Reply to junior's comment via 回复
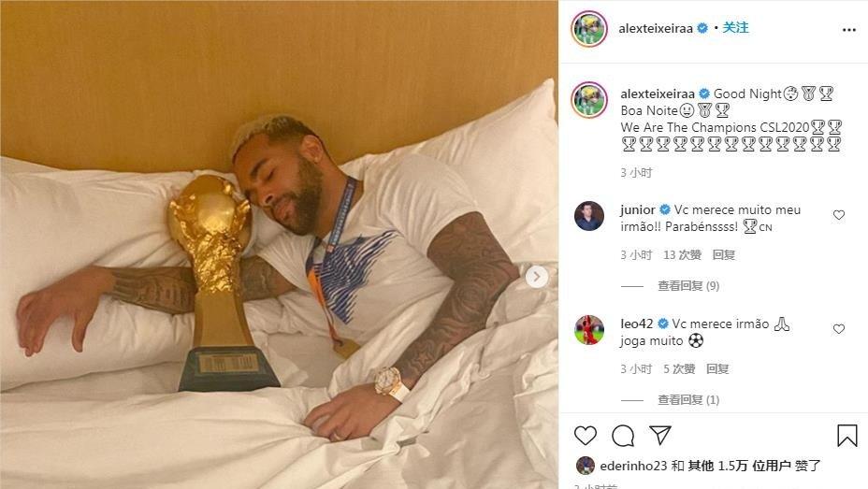Viewport: 868px width, 489px height. (724, 255)
